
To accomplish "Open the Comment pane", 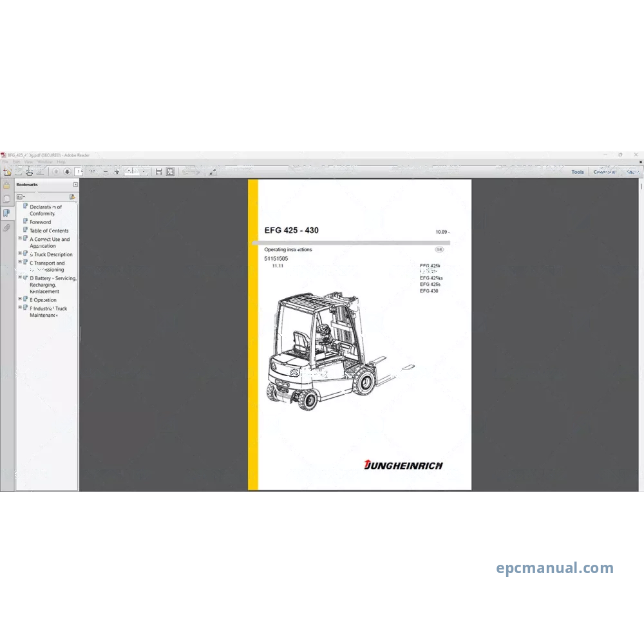I will 605,172.
